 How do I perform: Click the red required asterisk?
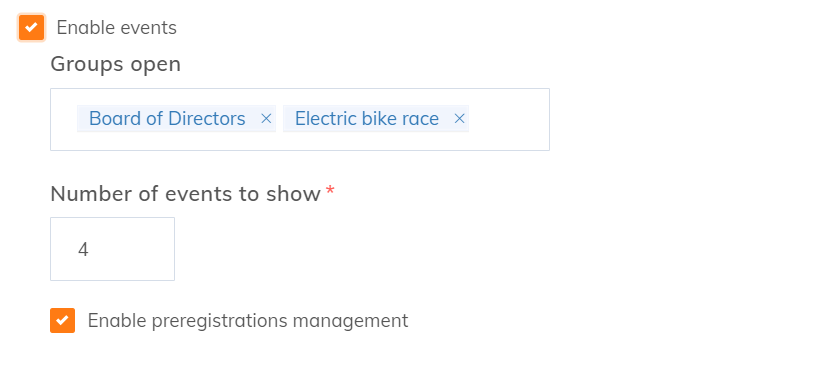coord(330,190)
